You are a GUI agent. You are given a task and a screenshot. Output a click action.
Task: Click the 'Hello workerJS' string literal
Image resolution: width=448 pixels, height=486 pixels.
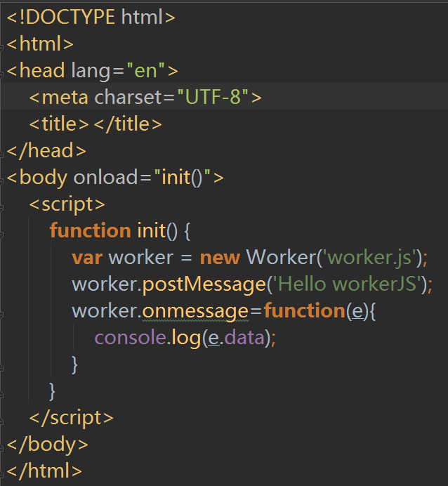[x=347, y=284]
